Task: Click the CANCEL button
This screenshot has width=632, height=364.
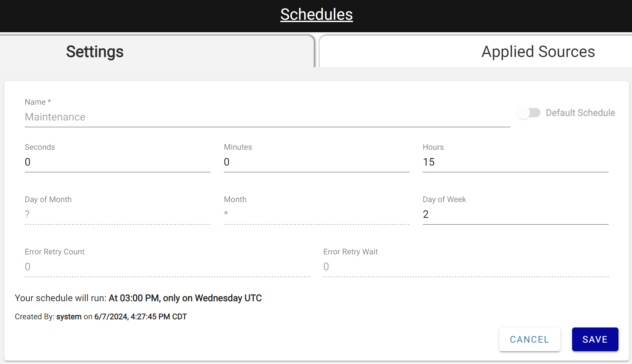Action: tap(529, 339)
